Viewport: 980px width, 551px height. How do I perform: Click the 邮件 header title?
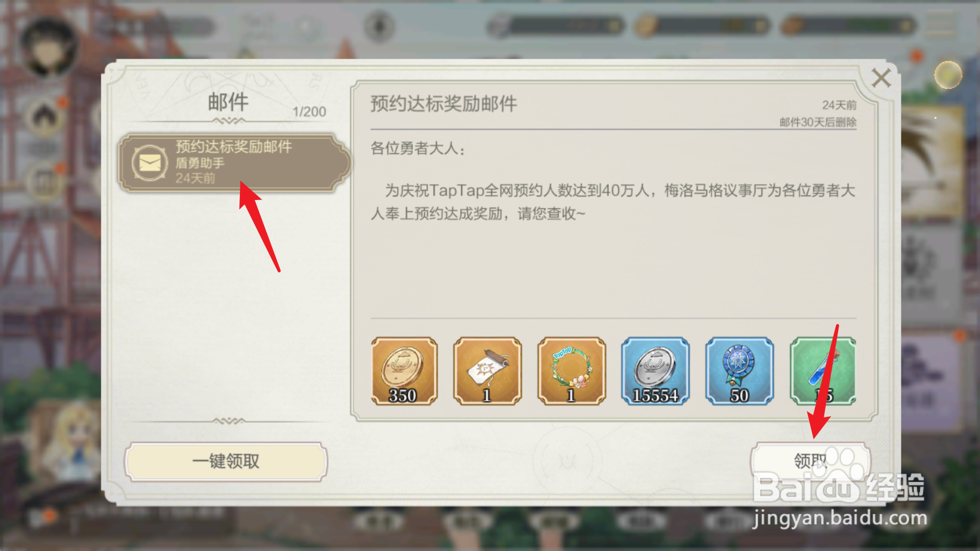(x=228, y=102)
